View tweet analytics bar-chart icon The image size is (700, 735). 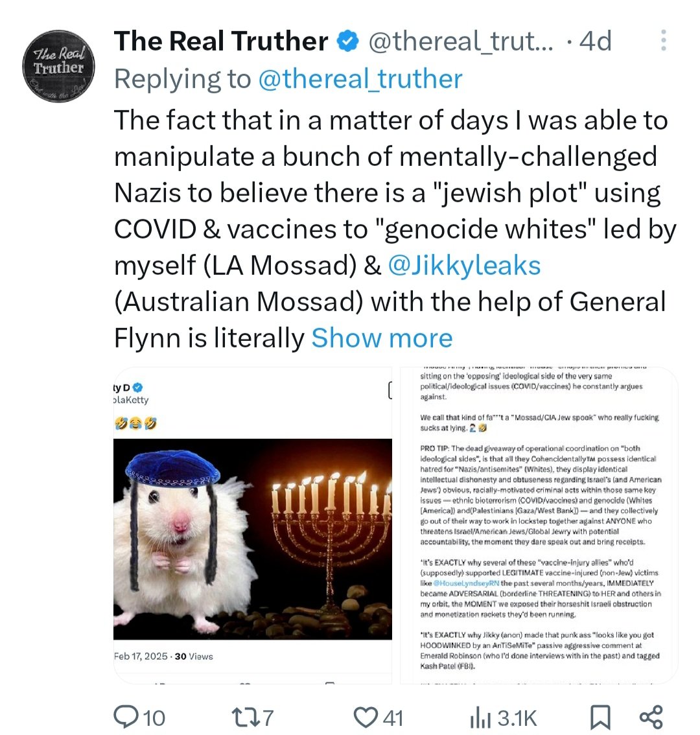(503, 717)
